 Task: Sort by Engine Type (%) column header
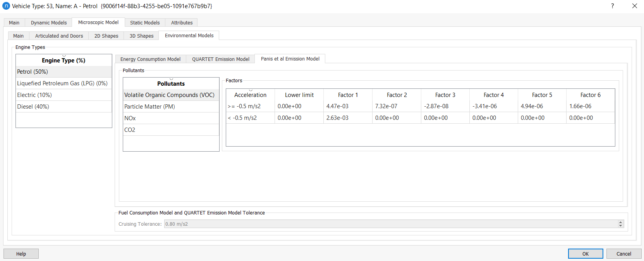(64, 60)
